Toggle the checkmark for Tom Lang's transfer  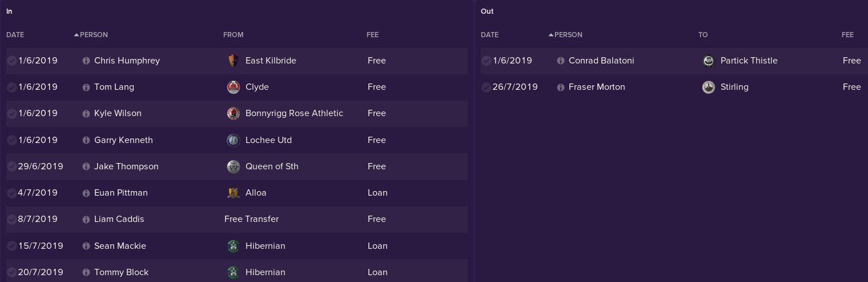(x=11, y=87)
